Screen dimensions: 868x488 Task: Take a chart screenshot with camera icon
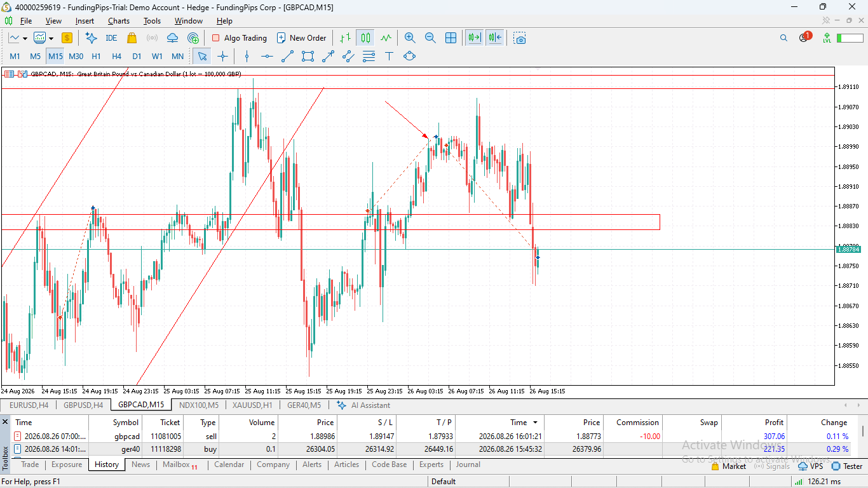(520, 38)
